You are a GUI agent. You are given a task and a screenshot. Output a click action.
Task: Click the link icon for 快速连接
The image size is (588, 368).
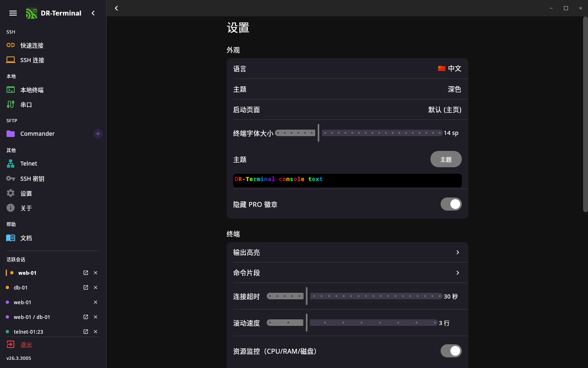pos(11,45)
